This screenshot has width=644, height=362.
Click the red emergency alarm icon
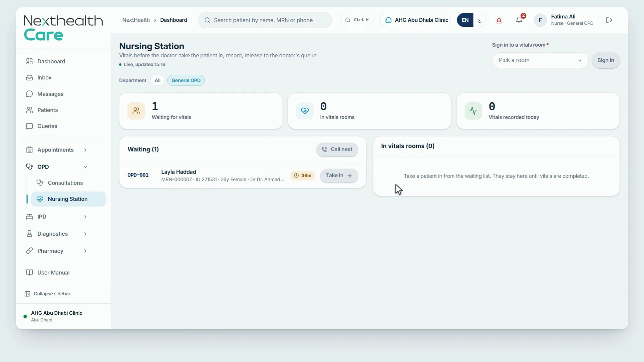click(499, 20)
